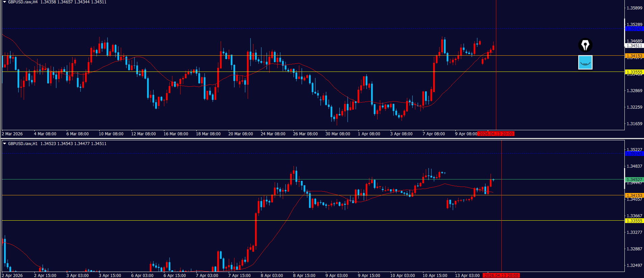Click the 7 Apr 08:00 label on H4 axis
The height and width of the screenshot is (278, 644).
433,134
